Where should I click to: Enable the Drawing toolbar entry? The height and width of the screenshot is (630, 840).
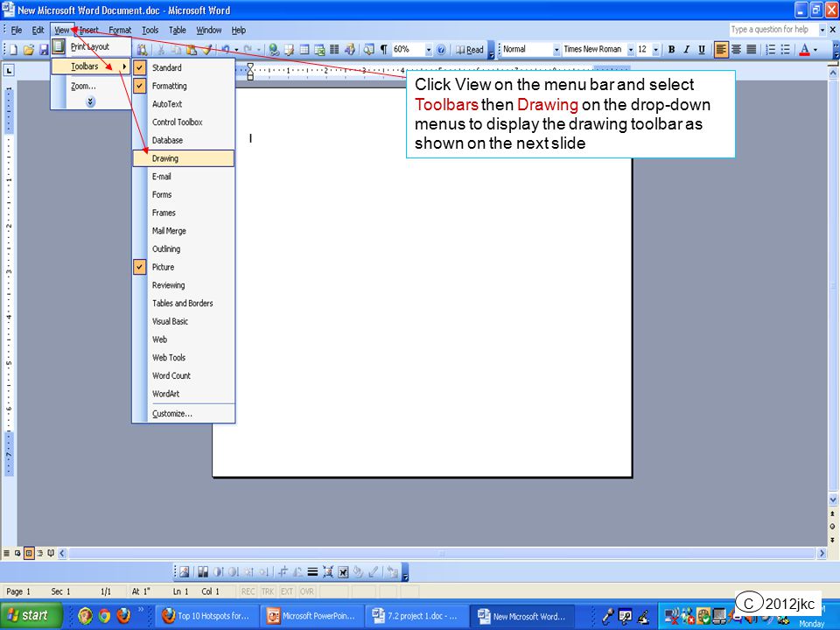184,158
